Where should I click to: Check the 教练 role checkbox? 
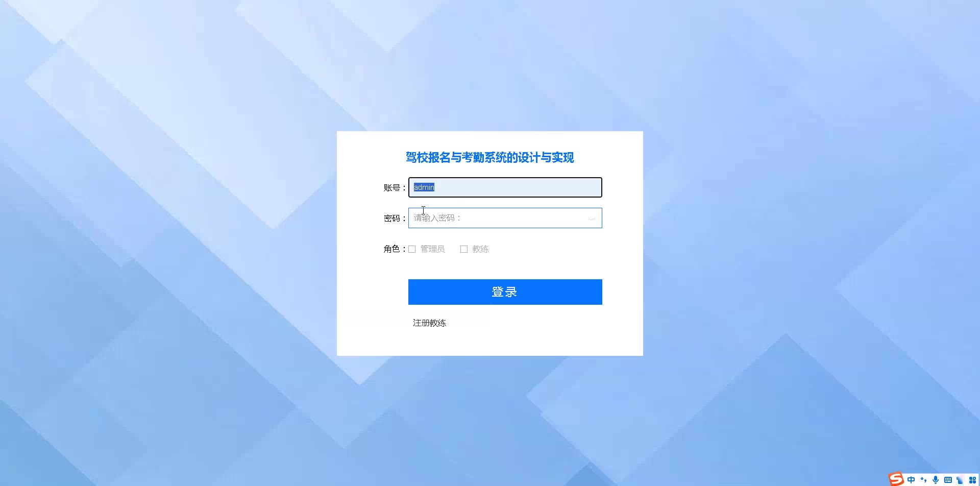(x=464, y=249)
